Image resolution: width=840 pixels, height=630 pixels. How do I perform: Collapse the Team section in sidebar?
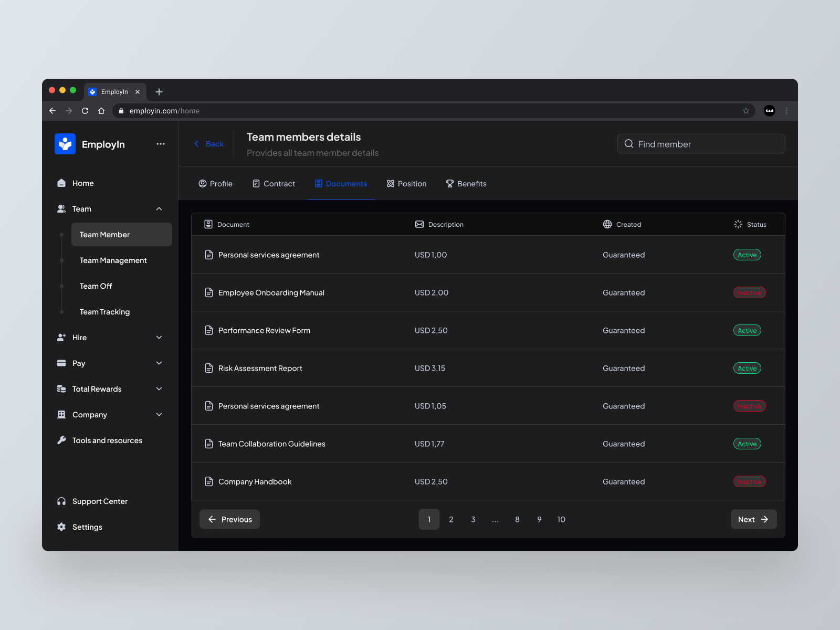pyautogui.click(x=159, y=208)
